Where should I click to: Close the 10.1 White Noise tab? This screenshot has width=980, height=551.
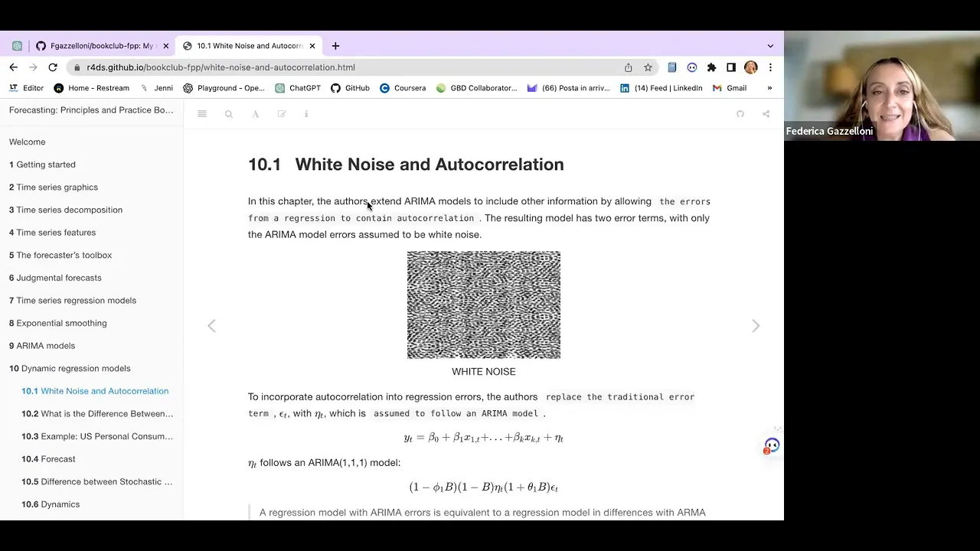pos(312,46)
